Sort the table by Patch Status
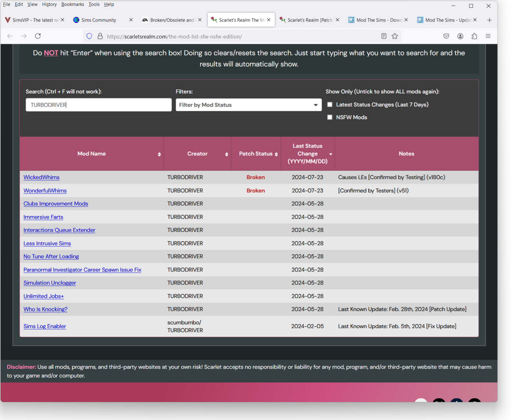The image size is (511, 420). pos(256,154)
